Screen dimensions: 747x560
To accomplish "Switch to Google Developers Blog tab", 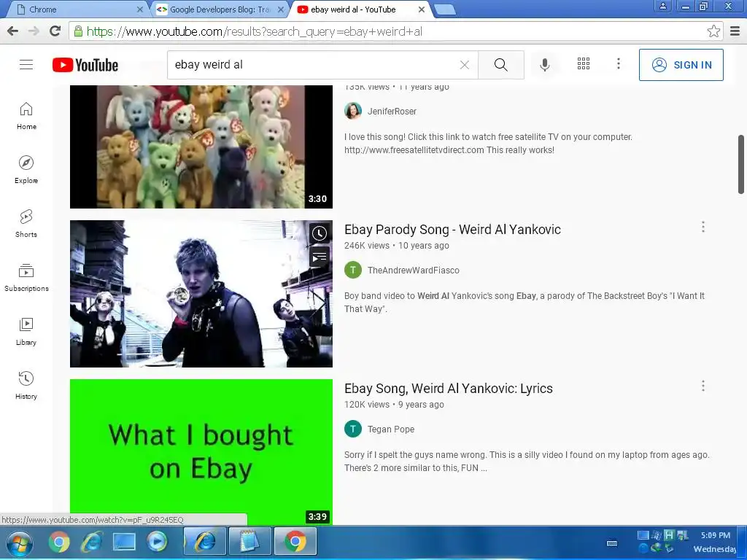I will pyautogui.click(x=219, y=9).
